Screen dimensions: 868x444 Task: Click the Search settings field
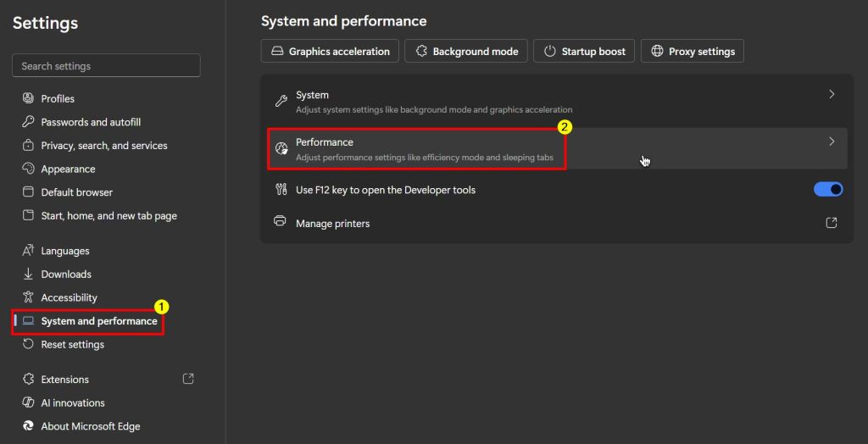pos(106,65)
